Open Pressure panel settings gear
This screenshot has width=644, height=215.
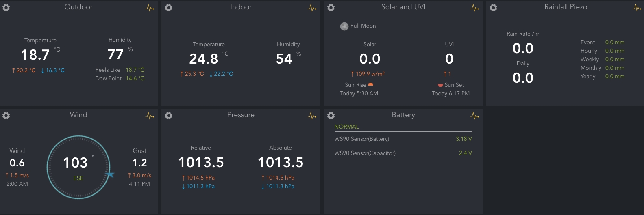click(x=169, y=116)
